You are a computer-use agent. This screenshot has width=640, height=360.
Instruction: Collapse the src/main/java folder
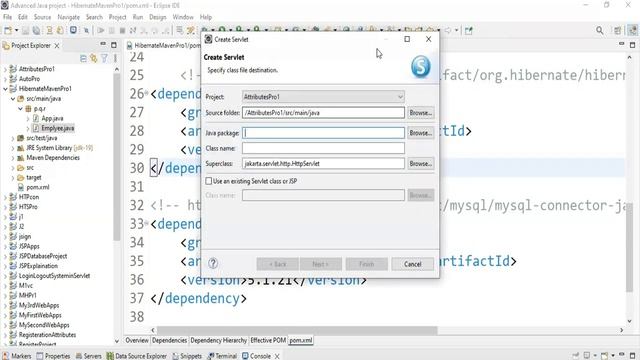pyautogui.click(x=13, y=99)
